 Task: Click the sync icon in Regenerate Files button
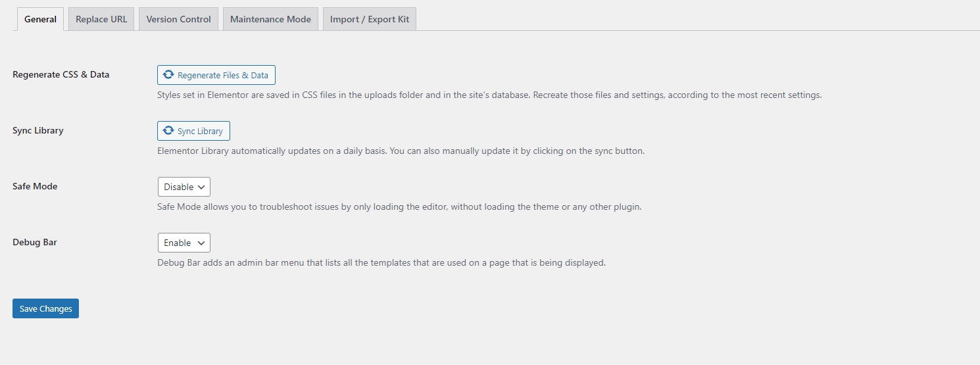169,75
